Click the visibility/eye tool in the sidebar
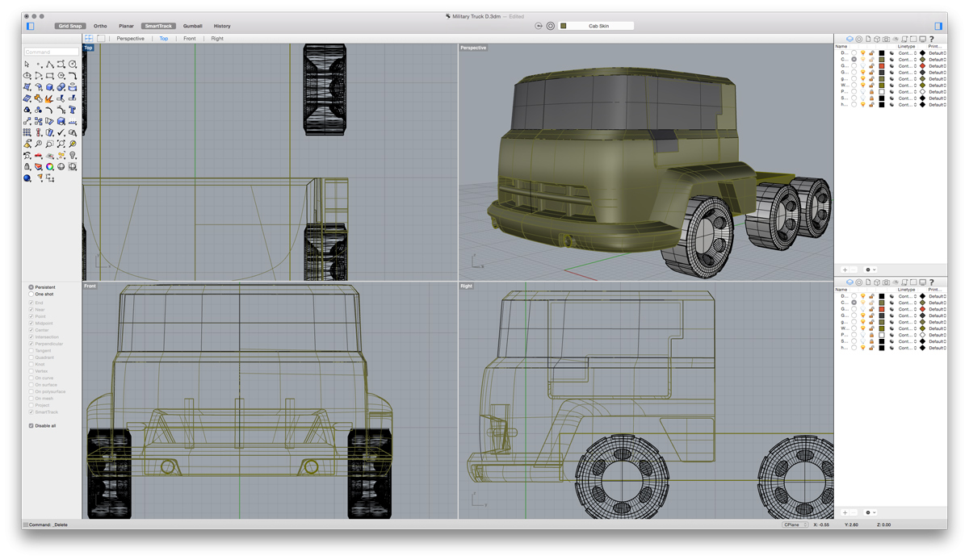 (27, 75)
